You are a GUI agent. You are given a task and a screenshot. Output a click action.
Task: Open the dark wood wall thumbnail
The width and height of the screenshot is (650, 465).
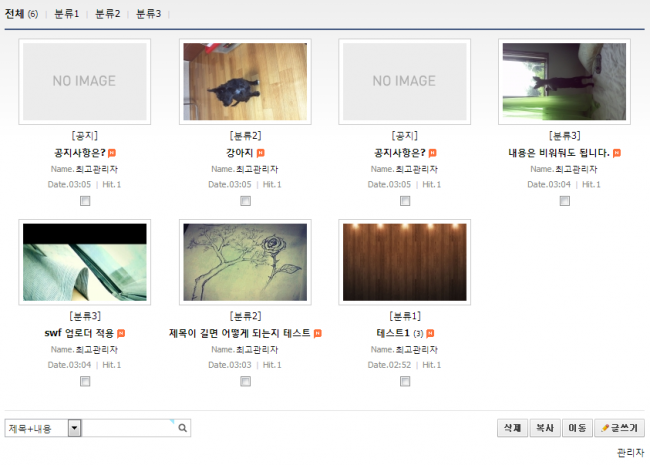(x=405, y=262)
